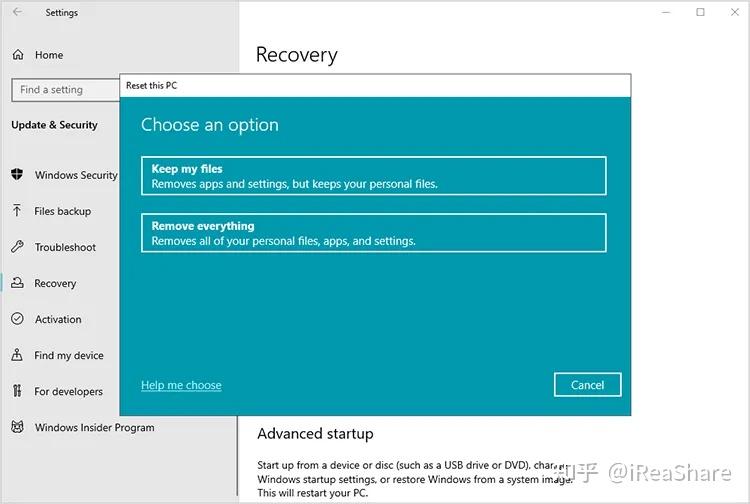Click the Choose an option heading
Screen dimensions: 750x504
[x=210, y=125]
